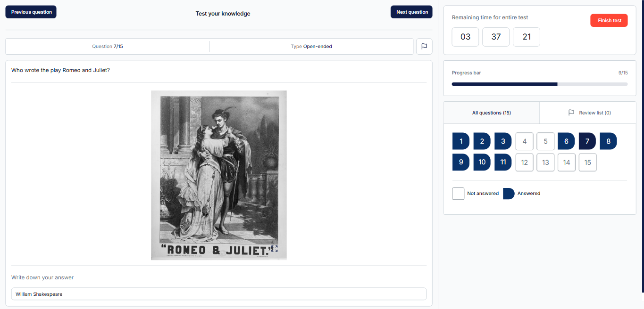Image resolution: width=644 pixels, height=309 pixels.
Task: Show the All questions tab
Action: click(x=491, y=113)
